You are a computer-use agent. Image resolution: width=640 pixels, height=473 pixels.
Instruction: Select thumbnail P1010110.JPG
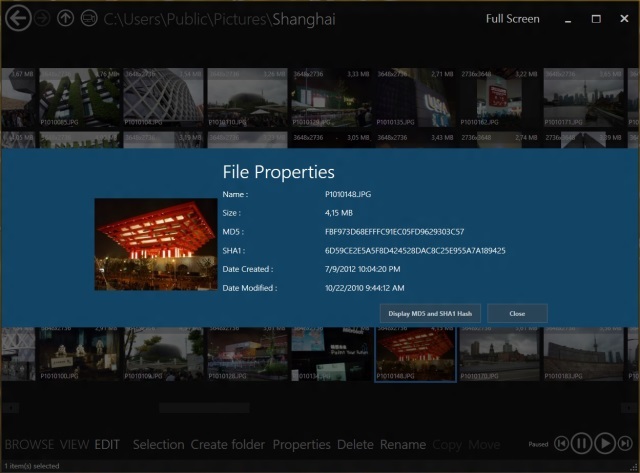coord(247,98)
